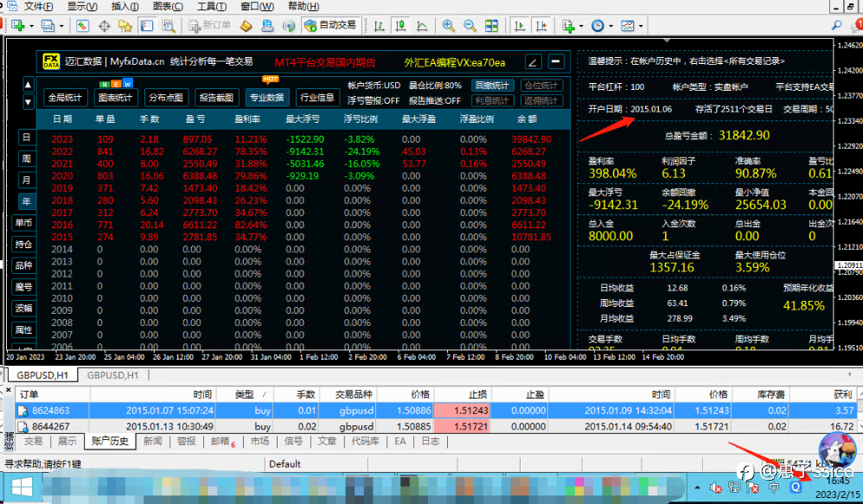Zoom out on the chart
Viewport: 863px width, 504px height.
[x=470, y=25]
